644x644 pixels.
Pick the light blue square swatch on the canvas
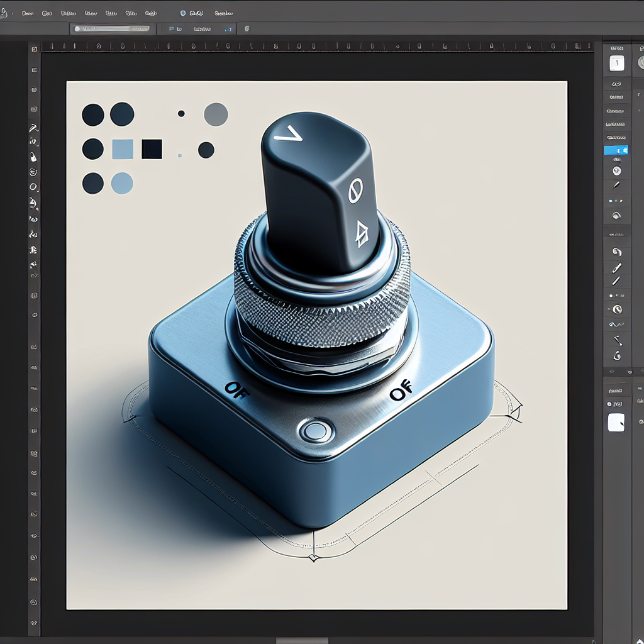[122, 149]
